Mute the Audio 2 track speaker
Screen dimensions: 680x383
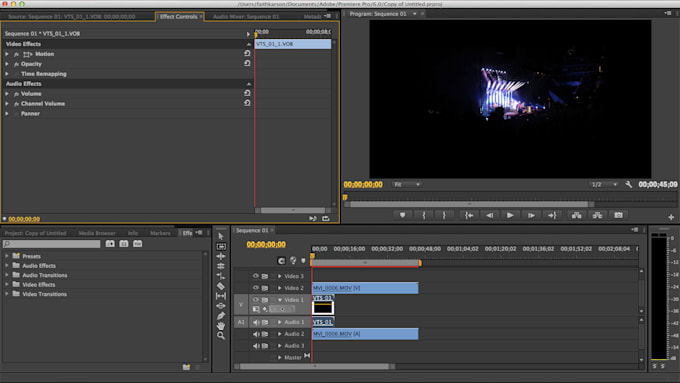[256, 334]
